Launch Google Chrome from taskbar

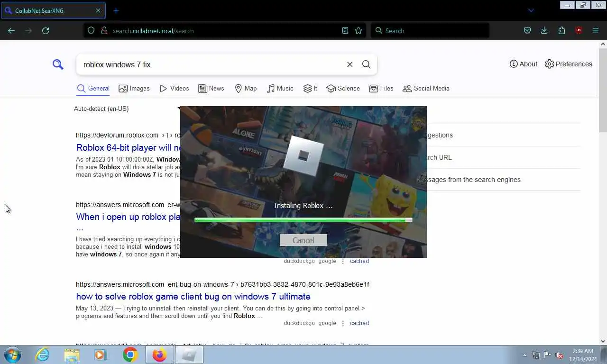(130, 355)
